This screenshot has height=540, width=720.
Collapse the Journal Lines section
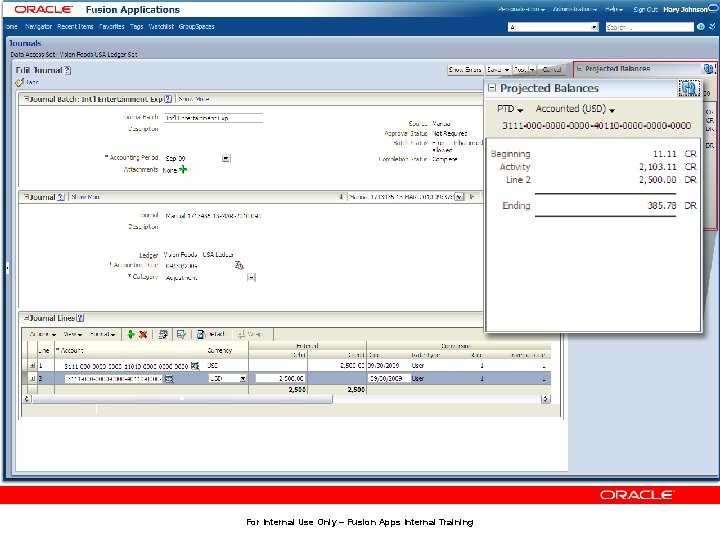pyautogui.click(x=26, y=317)
